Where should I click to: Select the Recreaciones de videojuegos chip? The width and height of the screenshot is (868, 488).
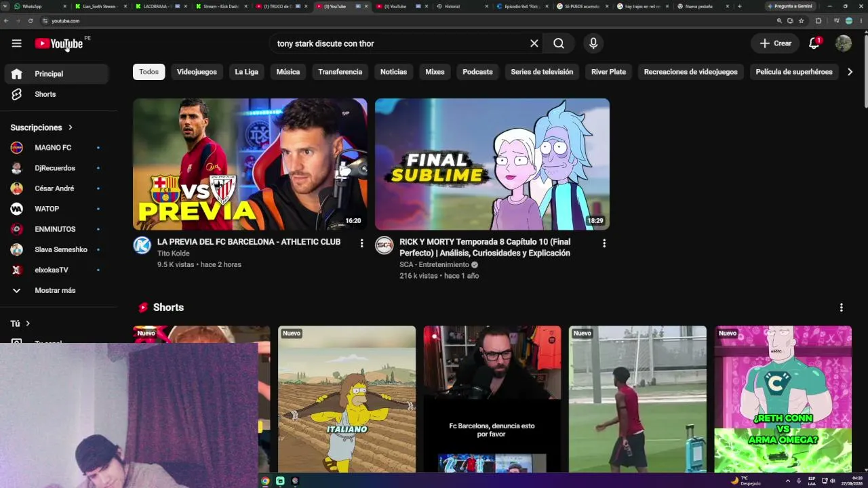pos(690,72)
